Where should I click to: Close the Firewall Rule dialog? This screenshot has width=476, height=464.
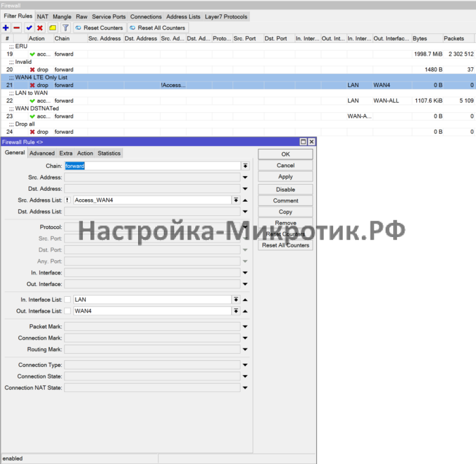pyautogui.click(x=311, y=142)
